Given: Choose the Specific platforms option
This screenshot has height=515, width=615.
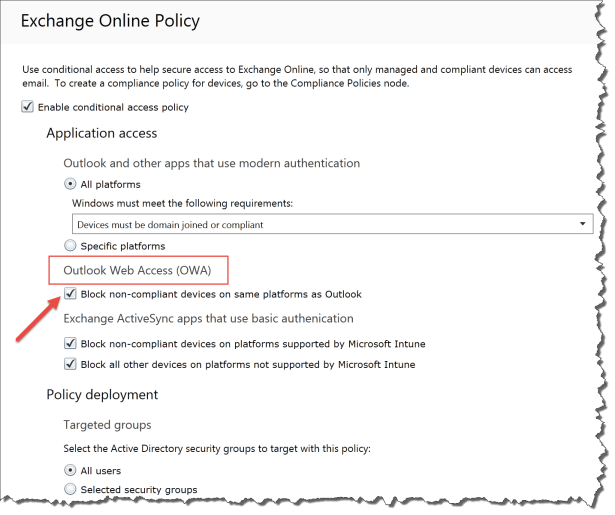Looking at the screenshot, I should pyautogui.click(x=70, y=245).
